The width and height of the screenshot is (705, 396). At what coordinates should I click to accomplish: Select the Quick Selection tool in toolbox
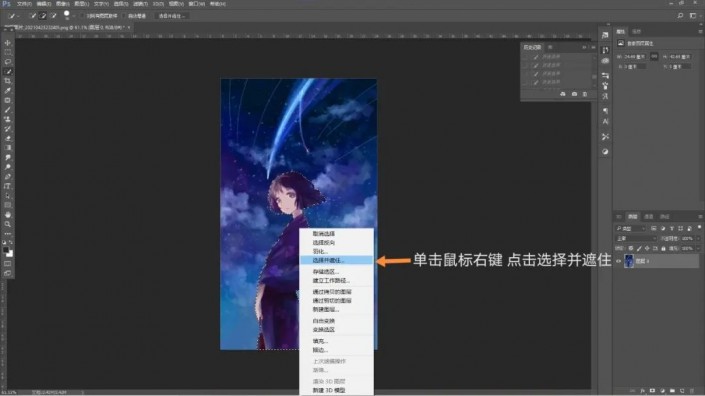pyautogui.click(x=8, y=71)
